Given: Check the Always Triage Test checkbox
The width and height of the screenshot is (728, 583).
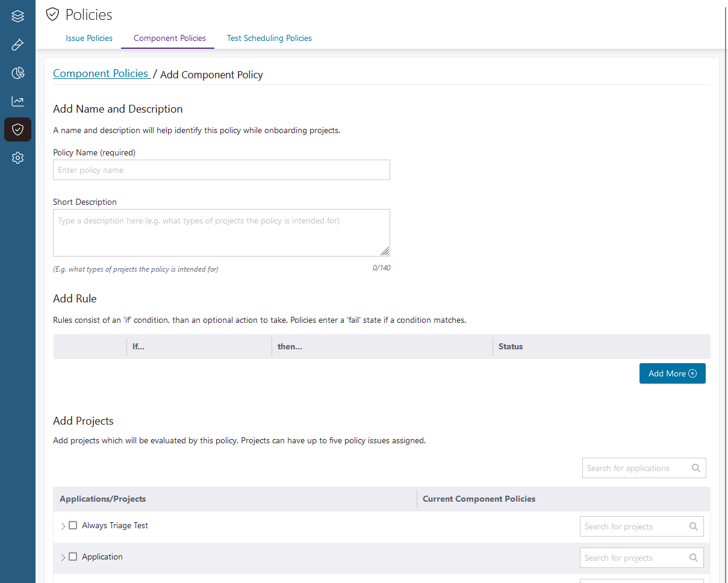Looking at the screenshot, I should pos(73,525).
